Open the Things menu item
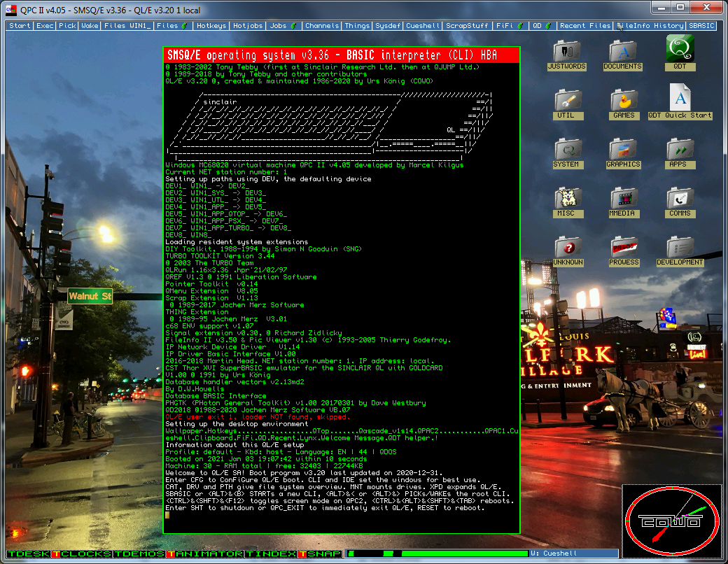Image resolution: width=728 pixels, height=564 pixels. pyautogui.click(x=357, y=26)
